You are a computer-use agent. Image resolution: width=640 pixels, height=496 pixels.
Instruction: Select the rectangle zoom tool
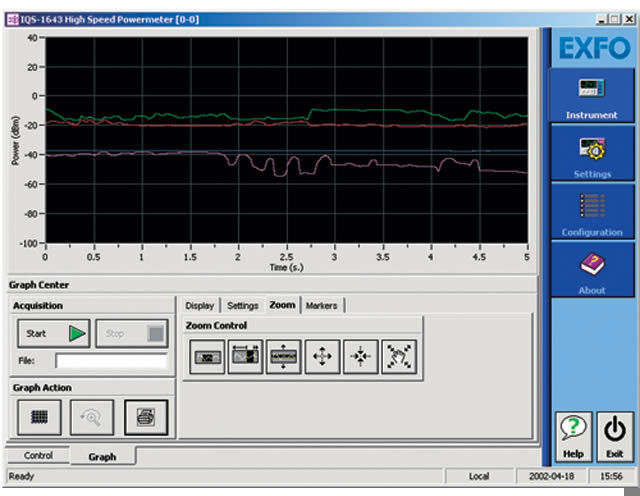207,357
